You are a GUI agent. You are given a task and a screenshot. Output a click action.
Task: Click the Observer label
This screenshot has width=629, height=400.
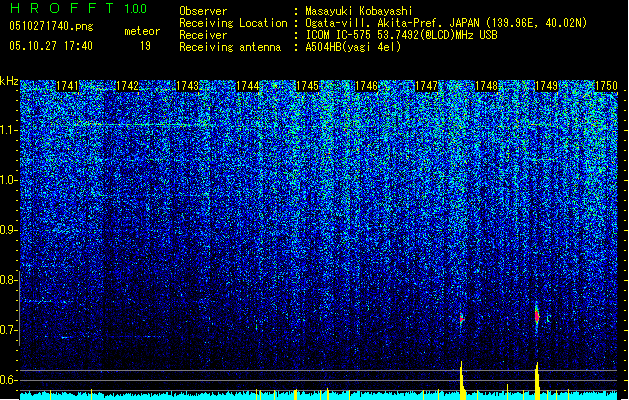coord(203,11)
